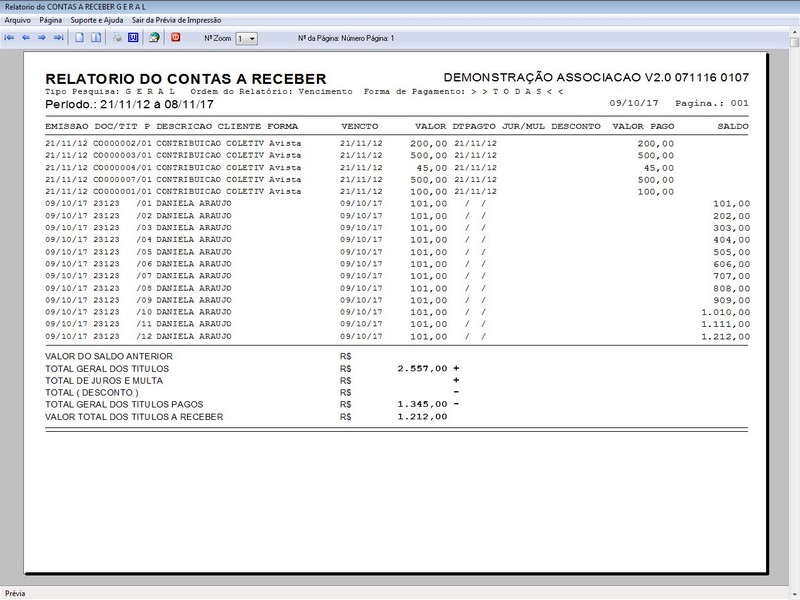
Task: Click the Prévia status bar text
Action: [x=15, y=593]
